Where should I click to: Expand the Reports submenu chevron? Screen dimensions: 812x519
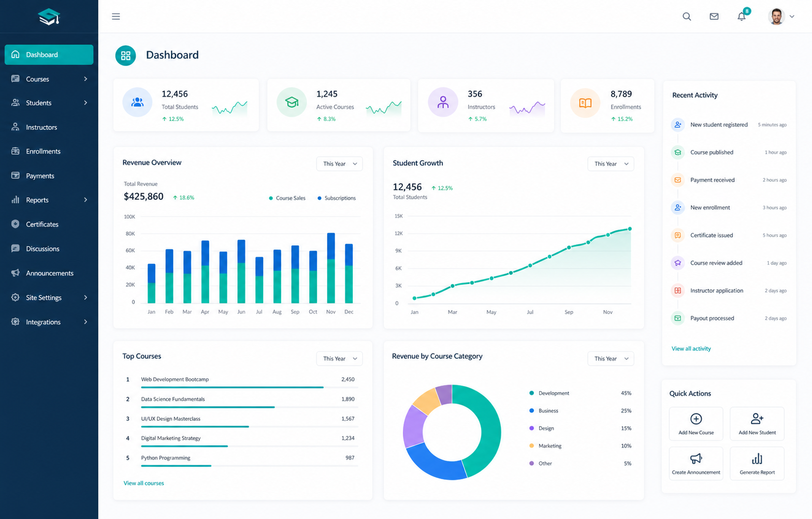85,200
